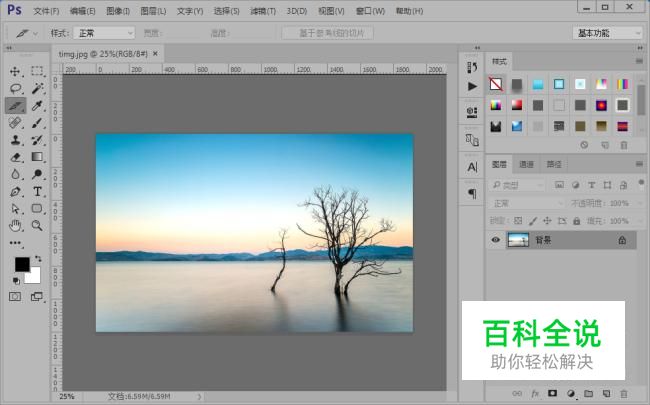650x405 pixels.
Task: Switch to the 通道 channels tab
Action: pyautogui.click(x=526, y=164)
